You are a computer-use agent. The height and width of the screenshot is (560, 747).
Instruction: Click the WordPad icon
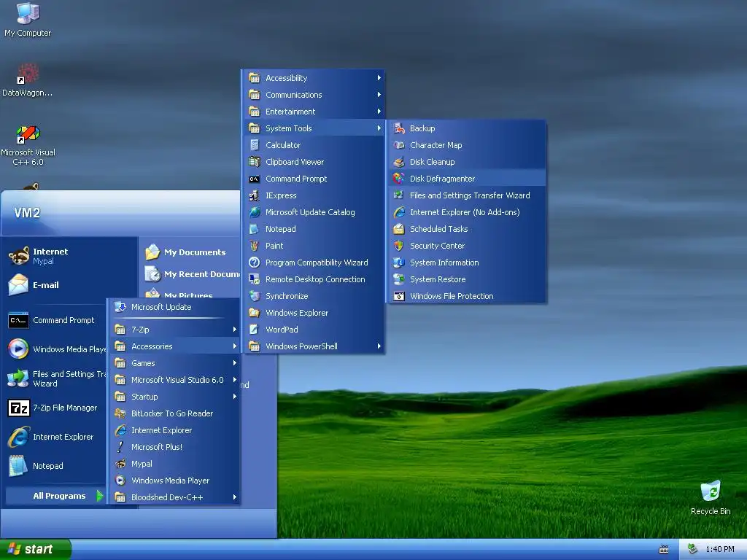point(255,330)
